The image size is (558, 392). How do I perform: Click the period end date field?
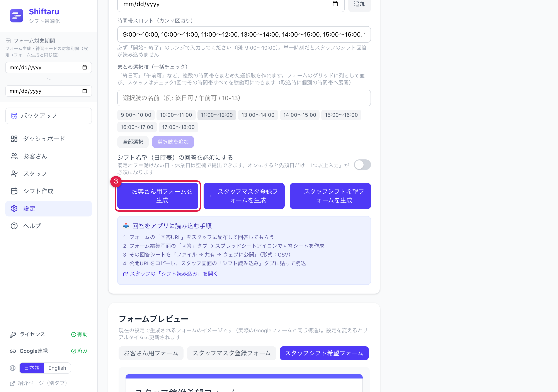(x=49, y=91)
